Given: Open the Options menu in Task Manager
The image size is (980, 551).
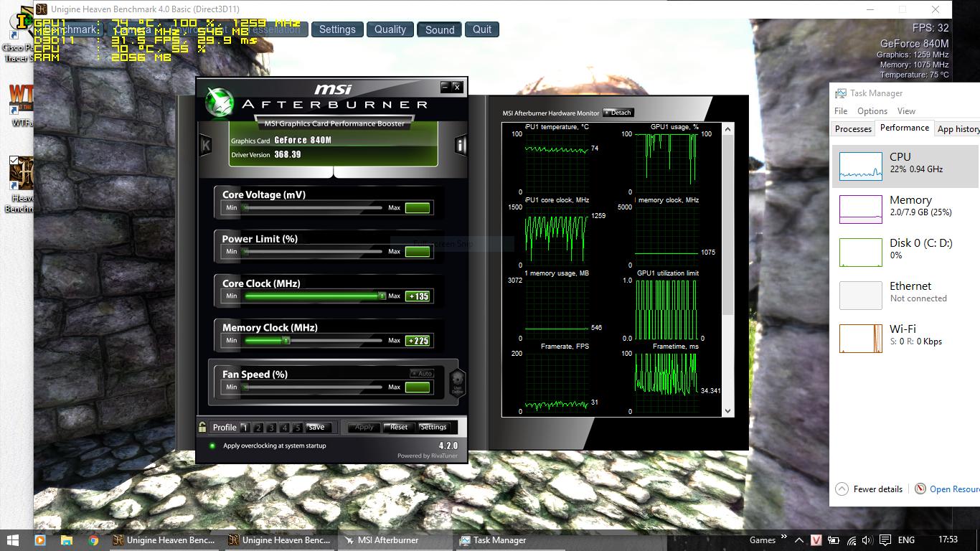Looking at the screenshot, I should pyautogui.click(x=872, y=111).
